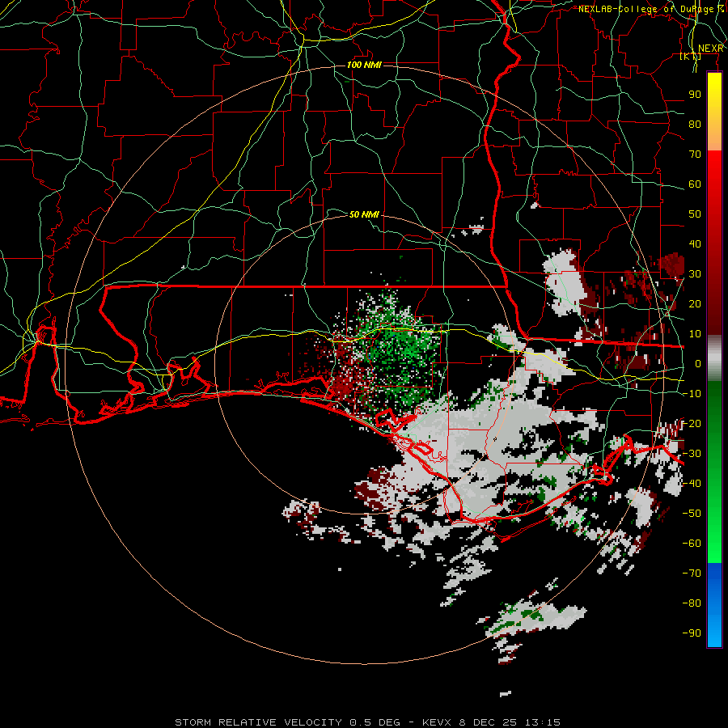
Task: Click the 90 value on velocity scale
Action: 695,95
